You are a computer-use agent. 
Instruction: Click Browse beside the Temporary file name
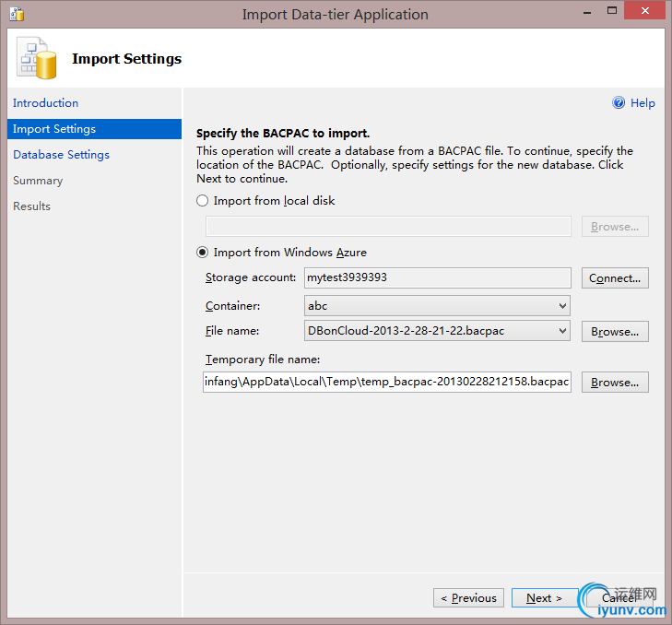tap(615, 383)
